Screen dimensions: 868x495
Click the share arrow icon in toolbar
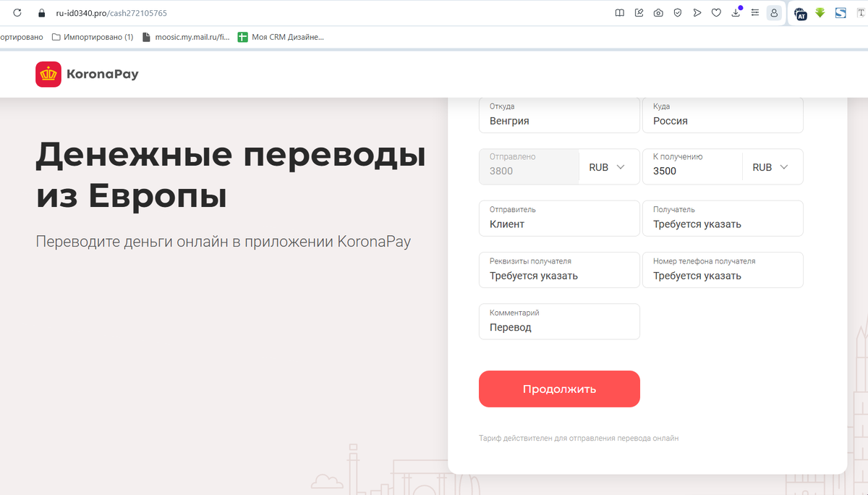697,12
